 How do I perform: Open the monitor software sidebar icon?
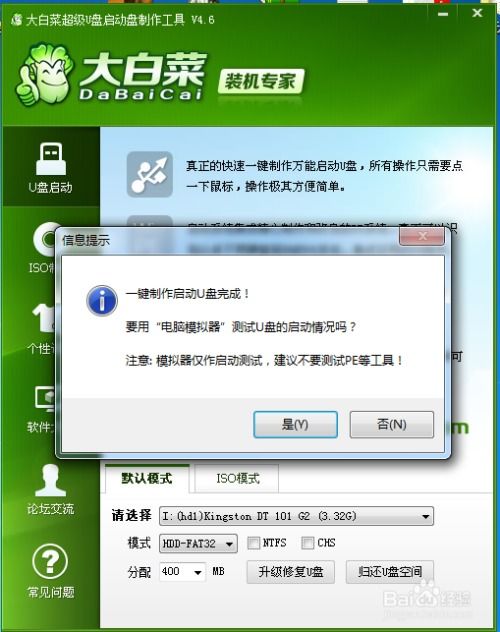click(45, 399)
